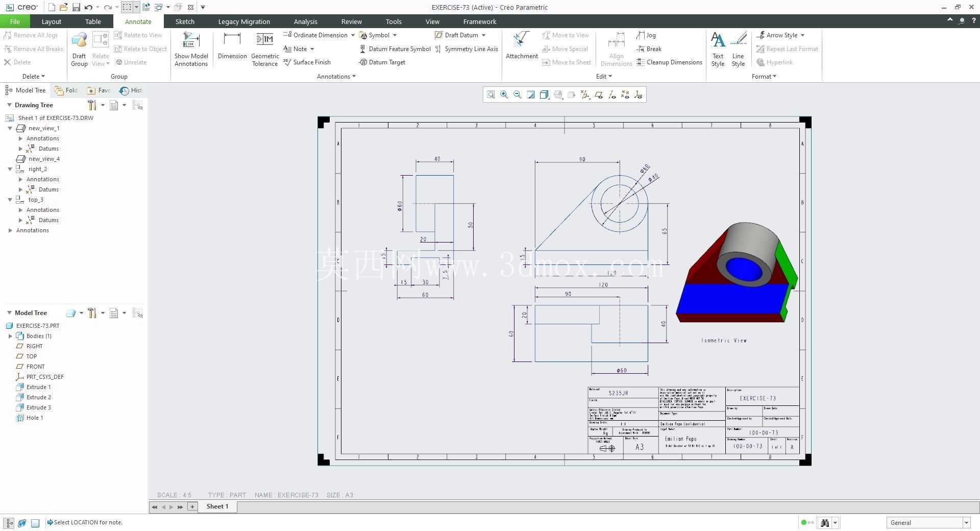Open the Symbol dropdown arrow
The width and height of the screenshot is (980, 531).
(x=395, y=35)
